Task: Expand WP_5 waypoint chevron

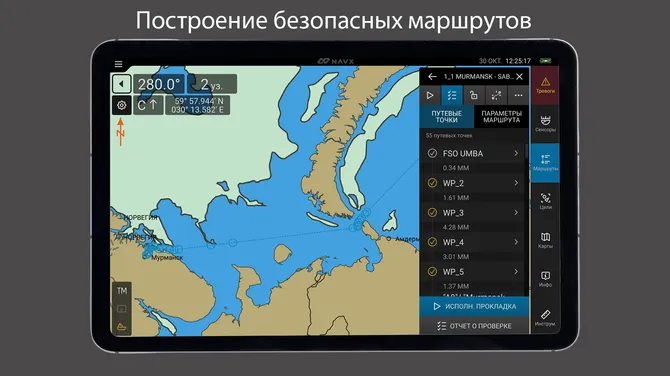Action: click(516, 271)
